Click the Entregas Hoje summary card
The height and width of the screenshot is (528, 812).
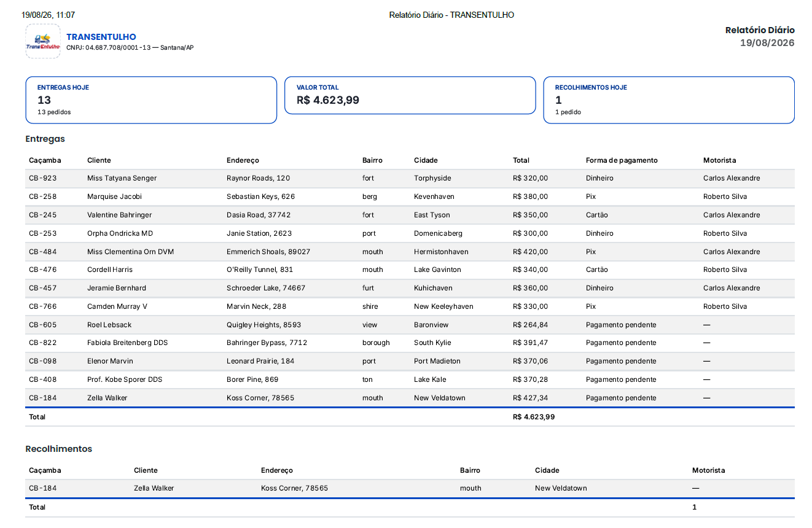151,100
